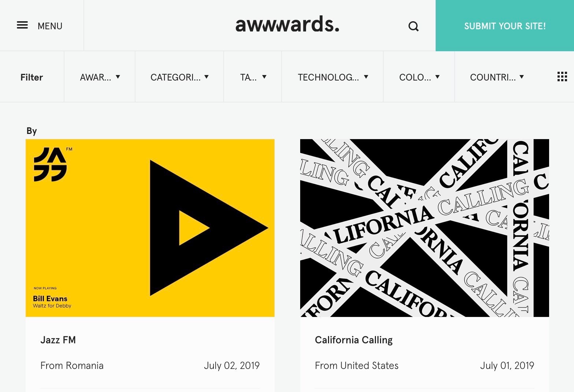Expand the Countries filter dropdown

tap(496, 77)
